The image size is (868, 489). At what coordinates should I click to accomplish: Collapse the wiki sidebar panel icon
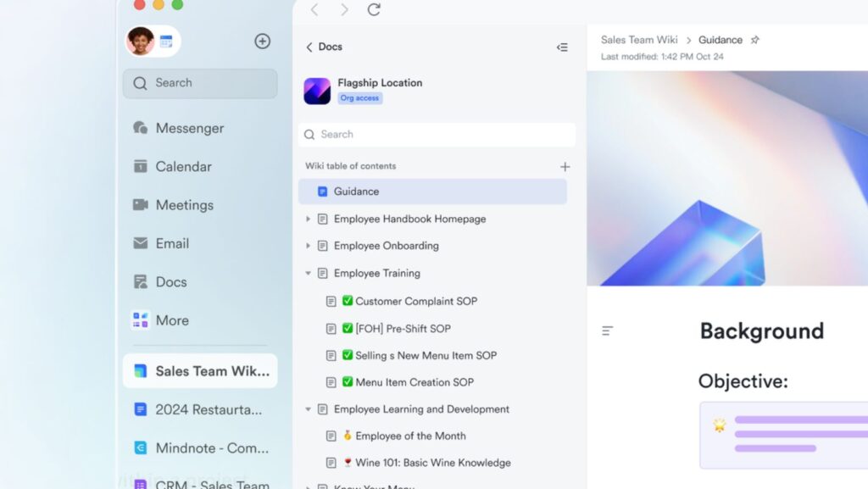pos(562,47)
